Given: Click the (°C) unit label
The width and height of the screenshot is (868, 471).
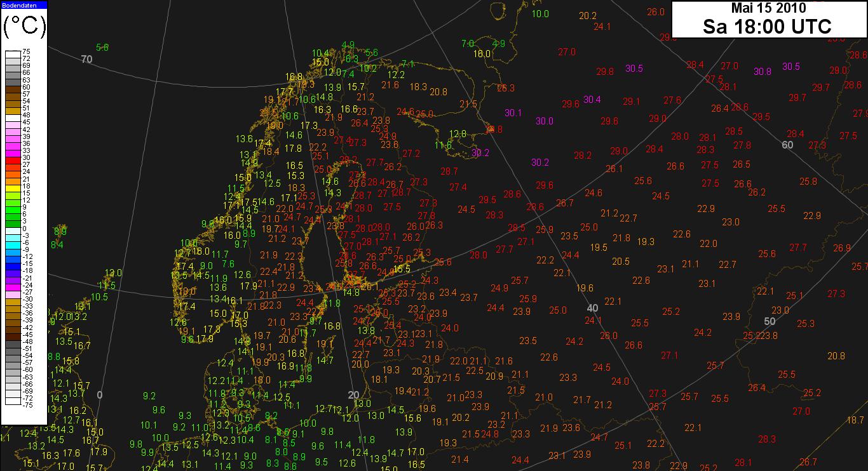Looking at the screenshot, I should (x=24, y=27).
